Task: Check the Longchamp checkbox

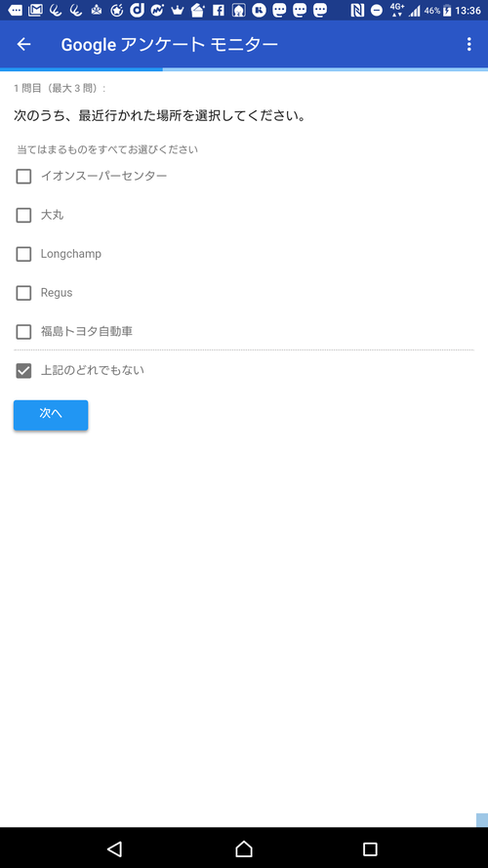Action: tap(23, 254)
